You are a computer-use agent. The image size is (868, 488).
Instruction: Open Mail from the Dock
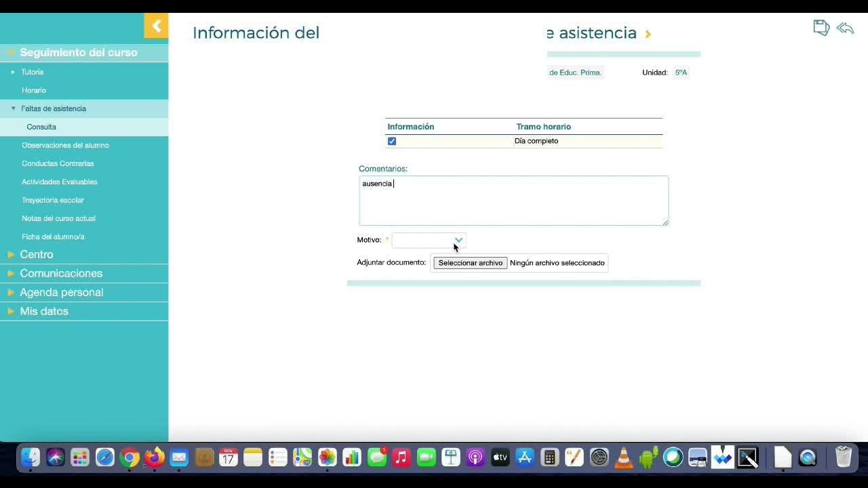(179, 457)
